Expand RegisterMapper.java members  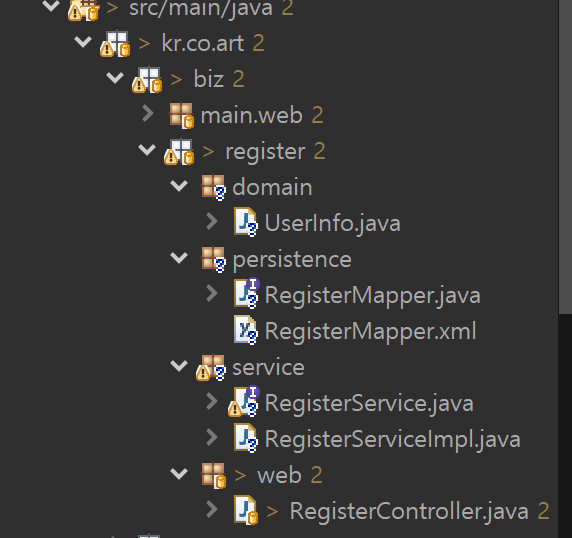[x=212, y=293]
